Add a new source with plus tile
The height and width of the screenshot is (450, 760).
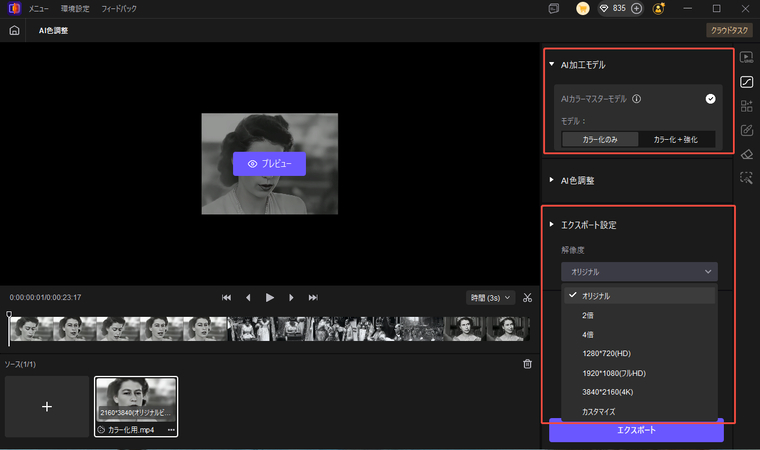click(x=47, y=406)
